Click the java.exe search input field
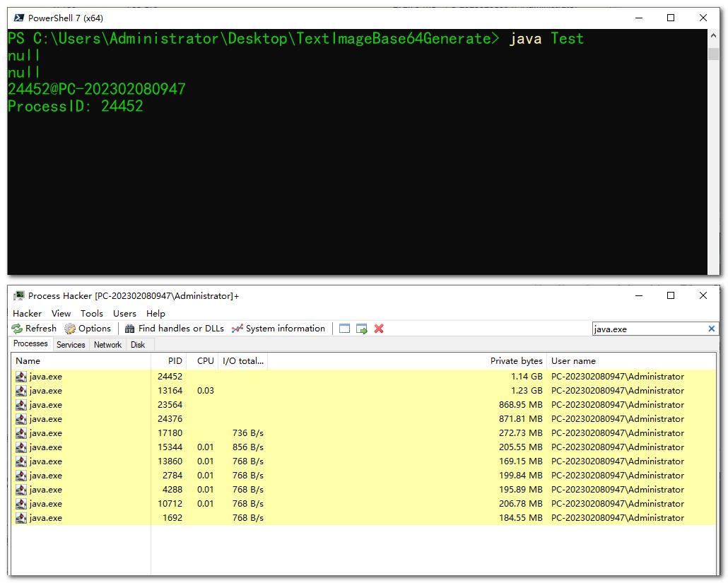 pyautogui.click(x=647, y=329)
